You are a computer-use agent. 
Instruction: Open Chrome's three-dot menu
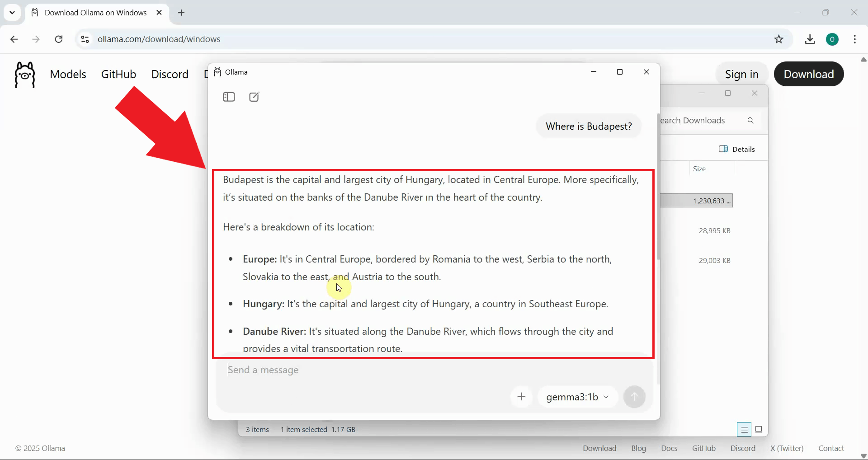pos(854,39)
